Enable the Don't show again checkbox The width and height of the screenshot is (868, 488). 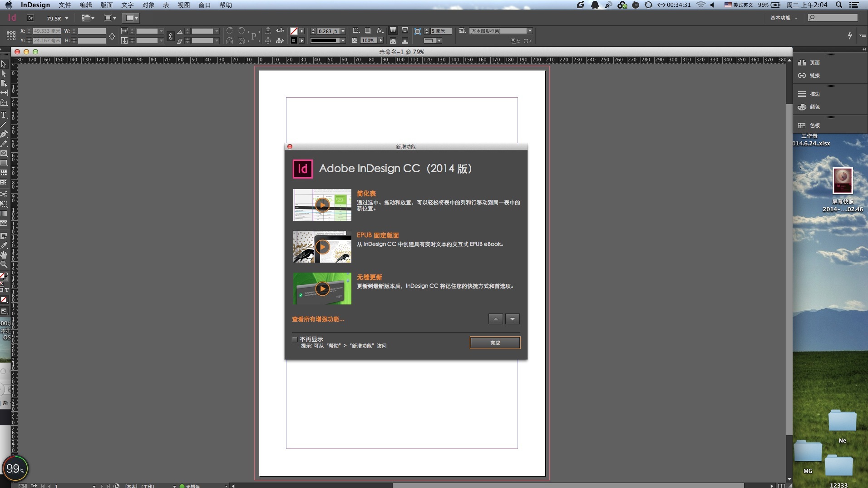[x=295, y=339]
